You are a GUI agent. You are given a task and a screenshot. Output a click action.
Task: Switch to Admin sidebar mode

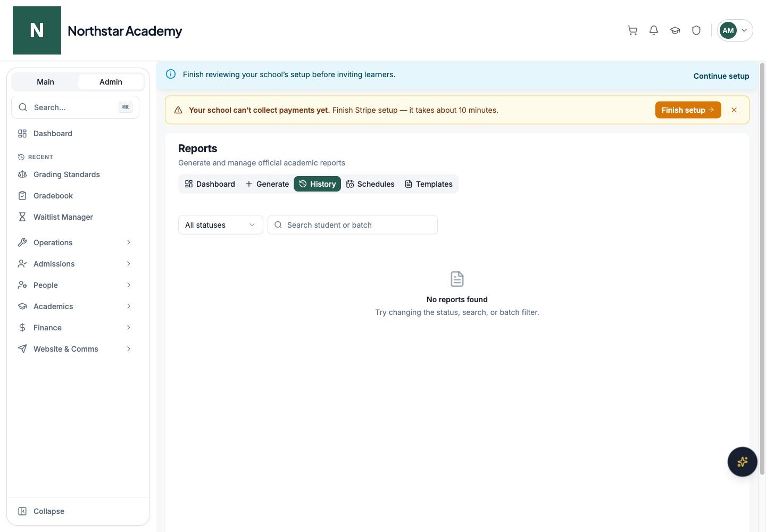point(111,82)
